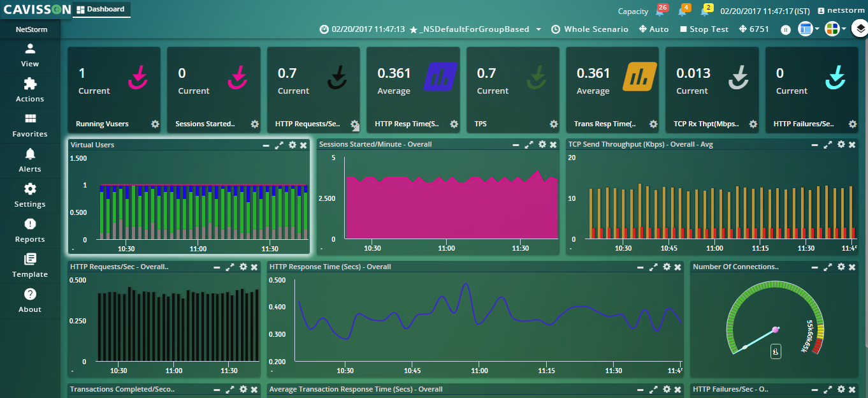Click the Whole Scenario time option
Image resolution: width=868 pixels, height=398 pixels.
pyautogui.click(x=590, y=29)
